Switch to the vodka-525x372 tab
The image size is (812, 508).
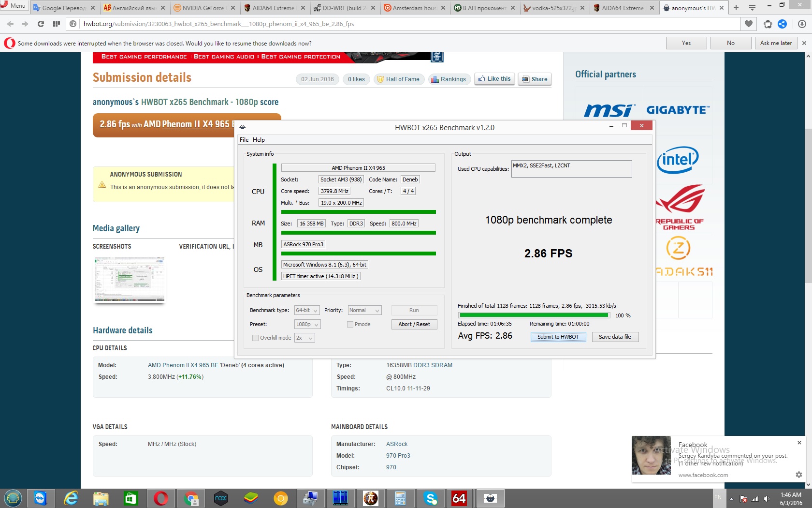[553, 8]
